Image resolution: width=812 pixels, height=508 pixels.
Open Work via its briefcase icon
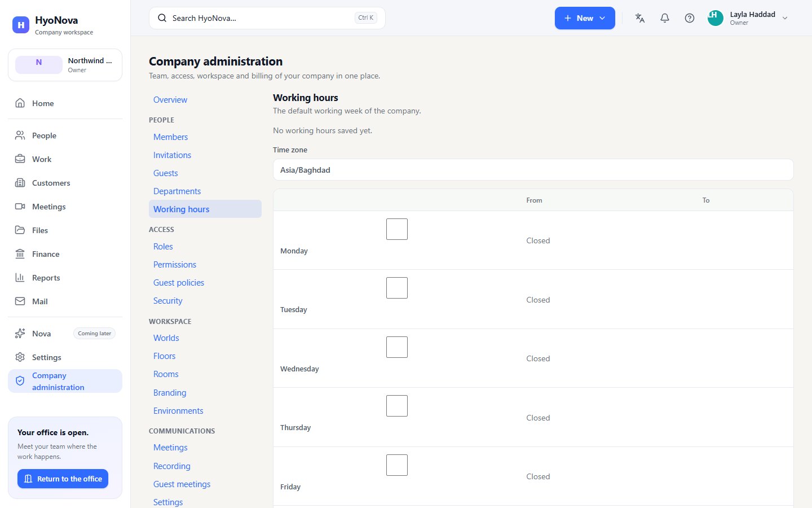(x=20, y=159)
